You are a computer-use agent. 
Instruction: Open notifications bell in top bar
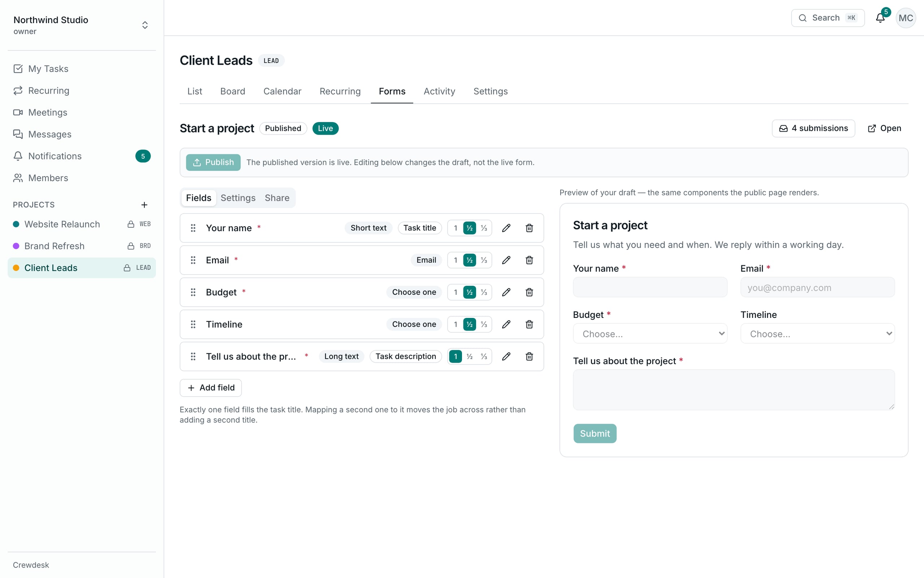880,18
